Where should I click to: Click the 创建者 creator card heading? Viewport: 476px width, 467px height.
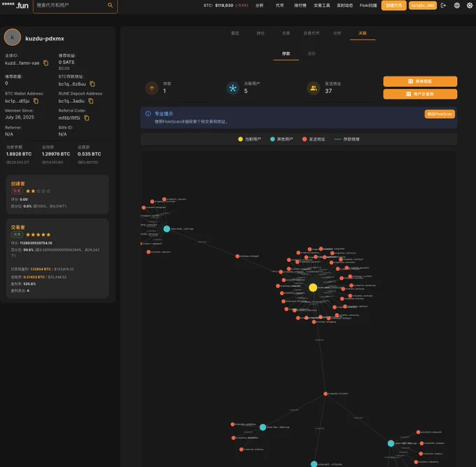pos(18,183)
